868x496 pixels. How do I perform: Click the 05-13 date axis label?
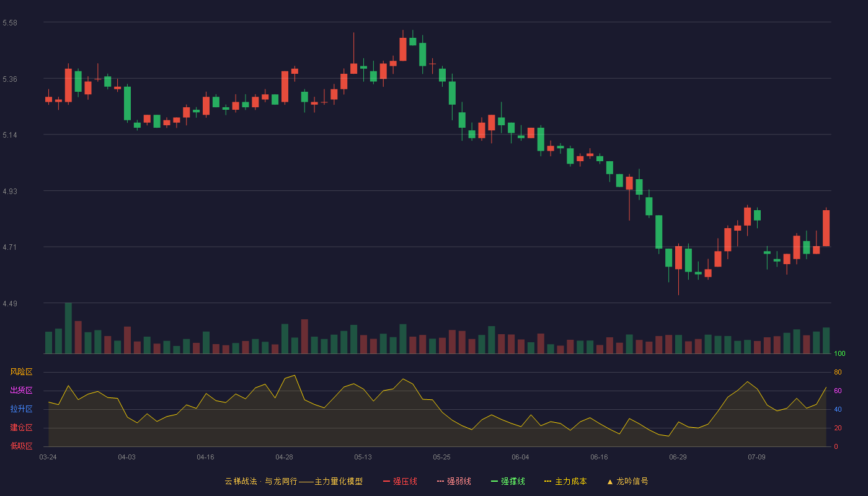363,457
